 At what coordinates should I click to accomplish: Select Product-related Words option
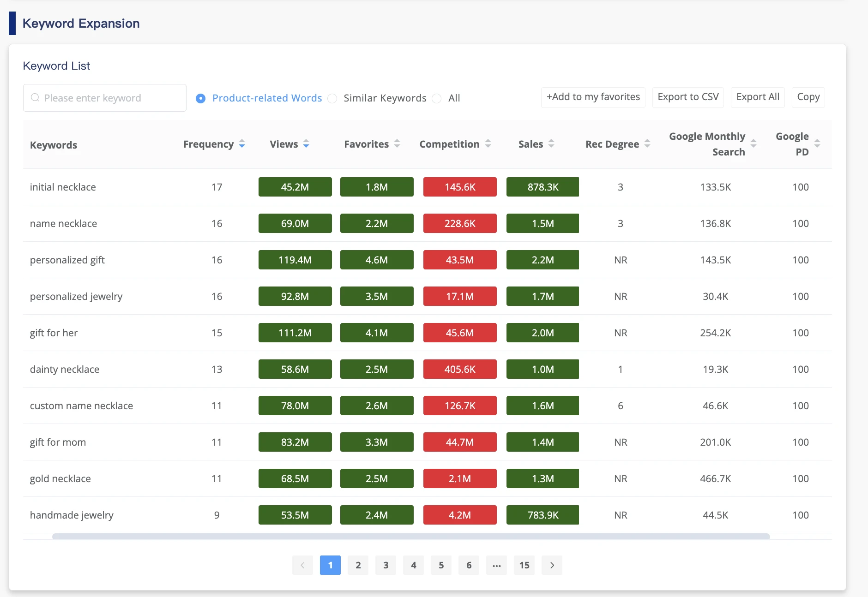click(200, 98)
